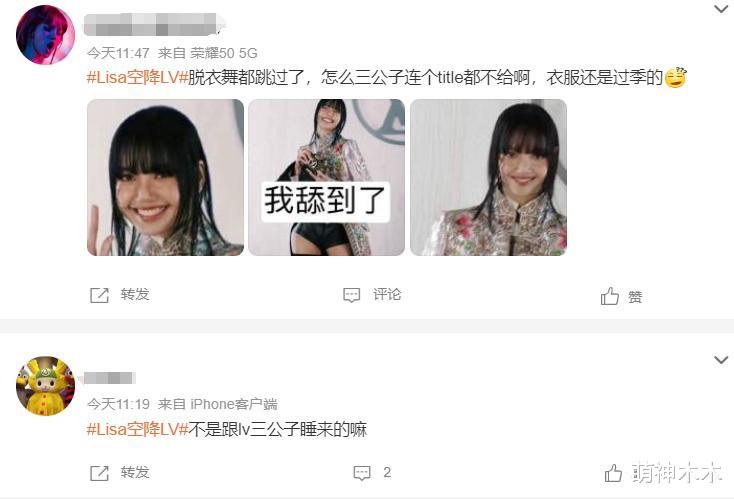Click the 转发 label on the second post
734x499 pixels.
point(135,472)
